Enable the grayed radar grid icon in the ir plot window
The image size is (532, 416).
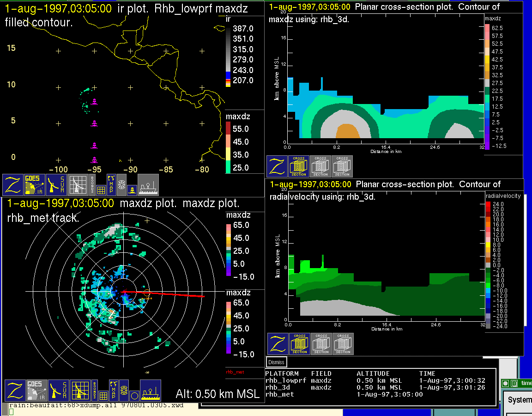78,185
